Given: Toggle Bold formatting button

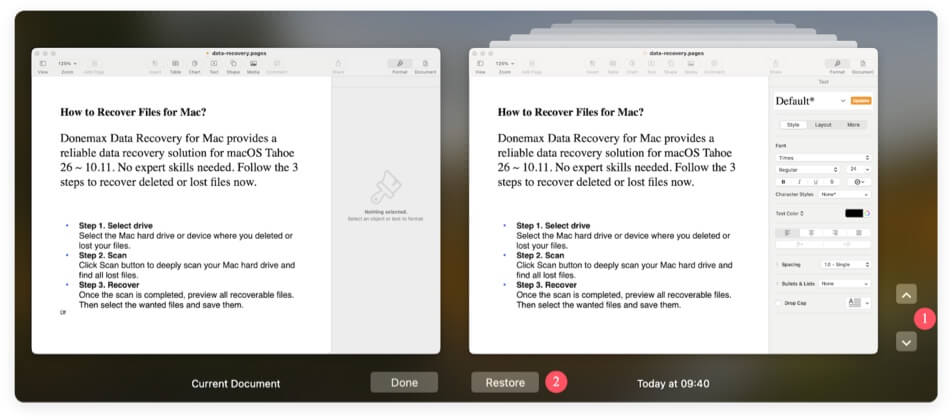Looking at the screenshot, I should [x=783, y=181].
